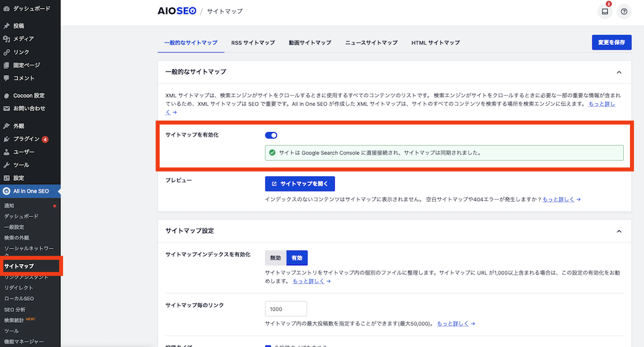This screenshot has height=347, width=644.
Task: Click the ダッシュボード gauge icon in sidebar
Action: point(7,8)
